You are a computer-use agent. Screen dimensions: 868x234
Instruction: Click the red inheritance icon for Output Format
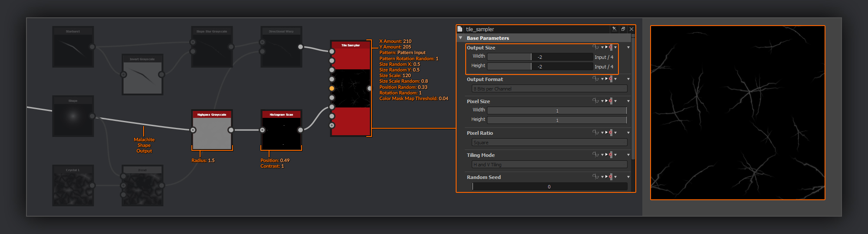point(611,79)
